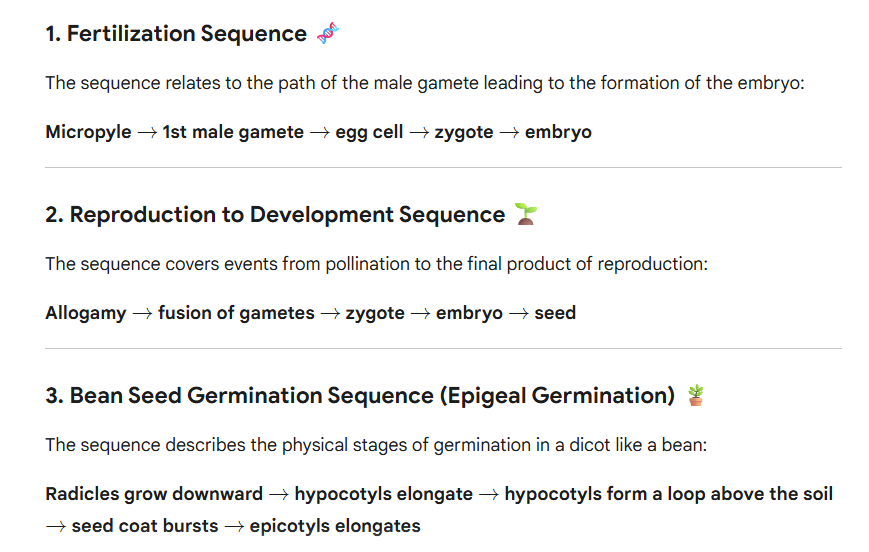Click the bold text "1st male gamete"
869x552 pixels.
point(233,132)
